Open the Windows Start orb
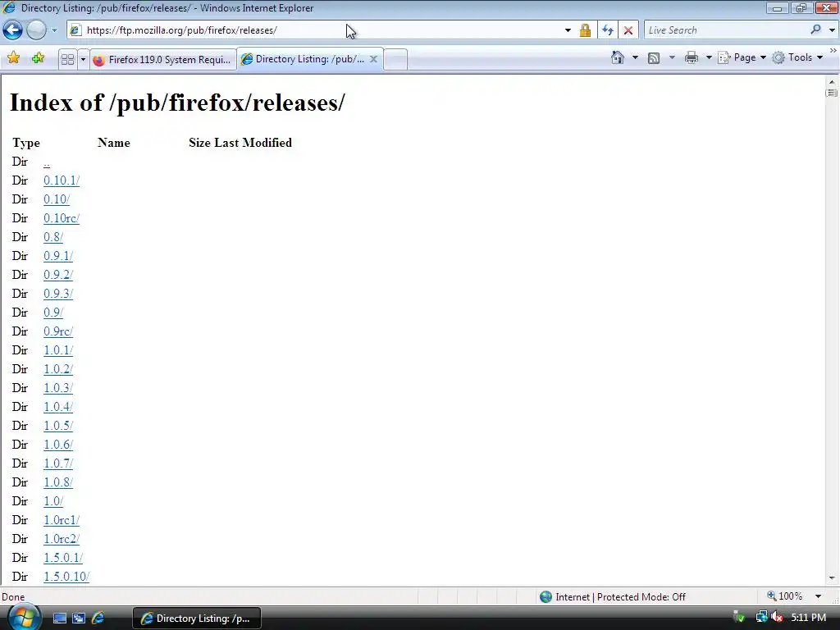 tap(25, 618)
